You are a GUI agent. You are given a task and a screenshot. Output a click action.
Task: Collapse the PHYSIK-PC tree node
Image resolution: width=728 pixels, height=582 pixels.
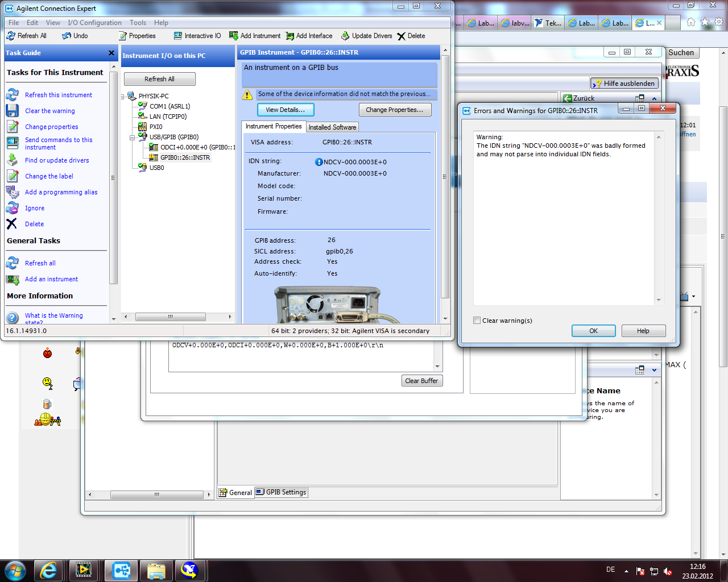pos(123,96)
